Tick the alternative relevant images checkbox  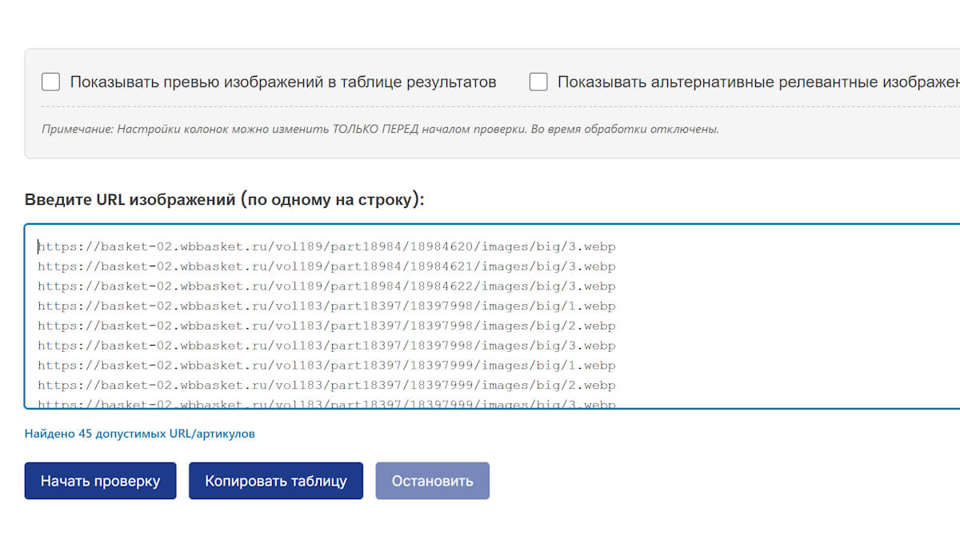coord(538,82)
